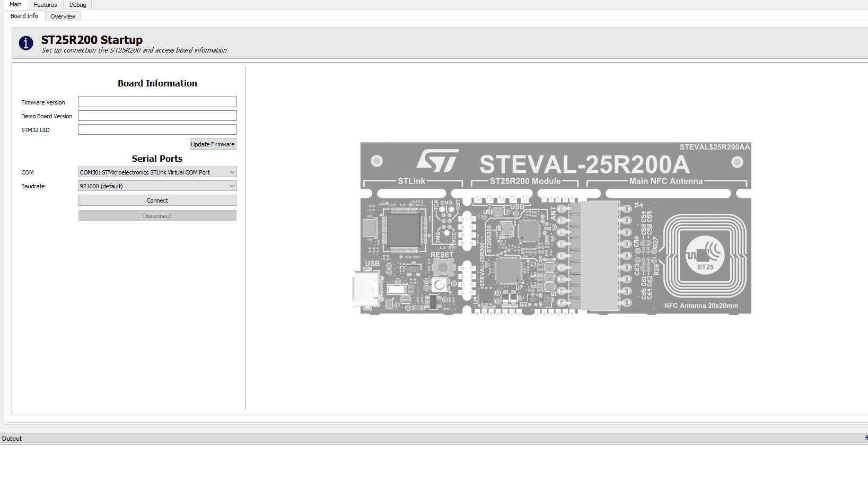Click the Serial Ports heading
This screenshot has height=489, width=868.
pyautogui.click(x=157, y=159)
